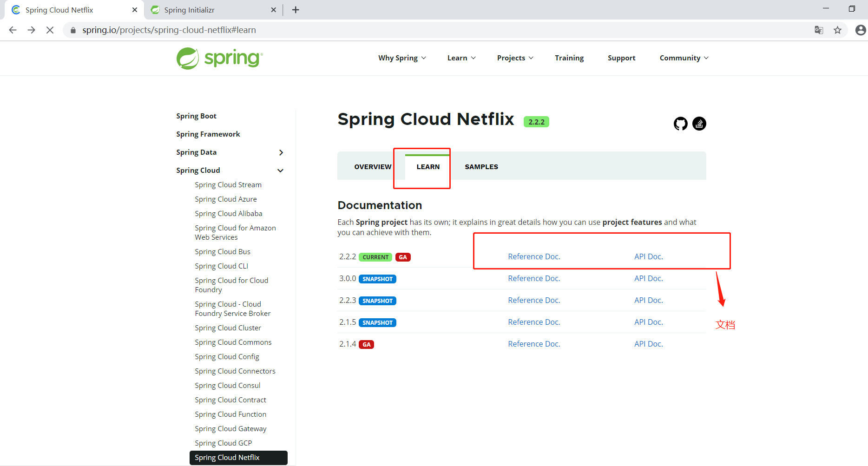Open Spring Cloud Consul project
This screenshot has width=868, height=466.
coord(228,386)
